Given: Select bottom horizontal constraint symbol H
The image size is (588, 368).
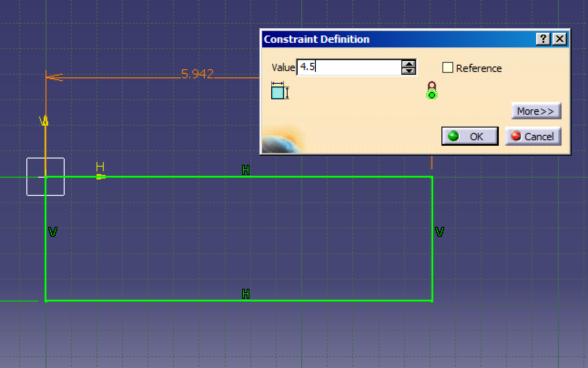Looking at the screenshot, I should tap(246, 294).
